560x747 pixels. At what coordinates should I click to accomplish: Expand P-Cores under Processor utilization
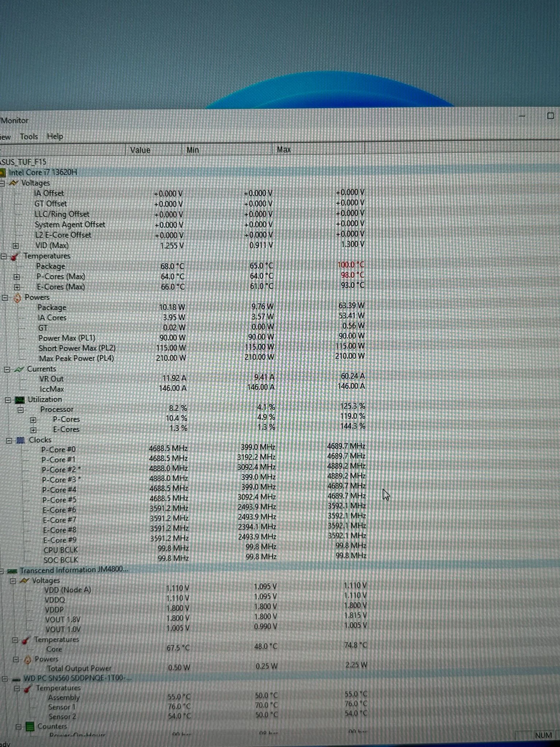pyautogui.click(x=33, y=420)
